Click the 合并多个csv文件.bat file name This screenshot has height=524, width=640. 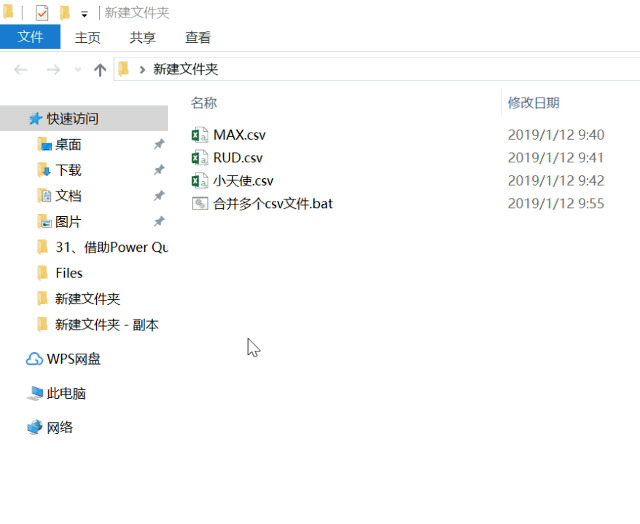tap(273, 203)
